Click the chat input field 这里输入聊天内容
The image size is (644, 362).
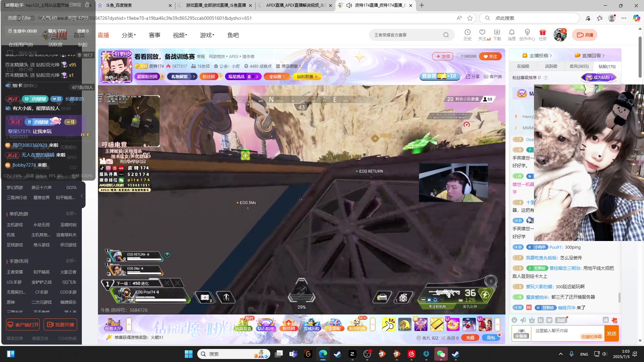click(568, 333)
